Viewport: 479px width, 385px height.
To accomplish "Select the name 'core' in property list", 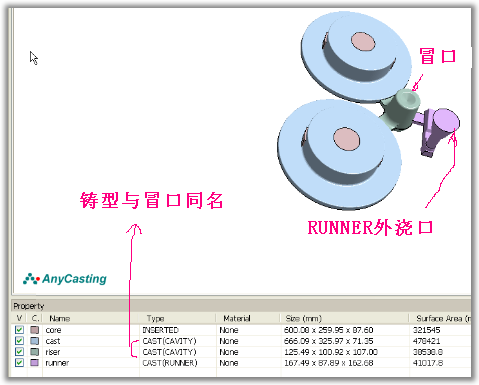I will tap(53, 330).
